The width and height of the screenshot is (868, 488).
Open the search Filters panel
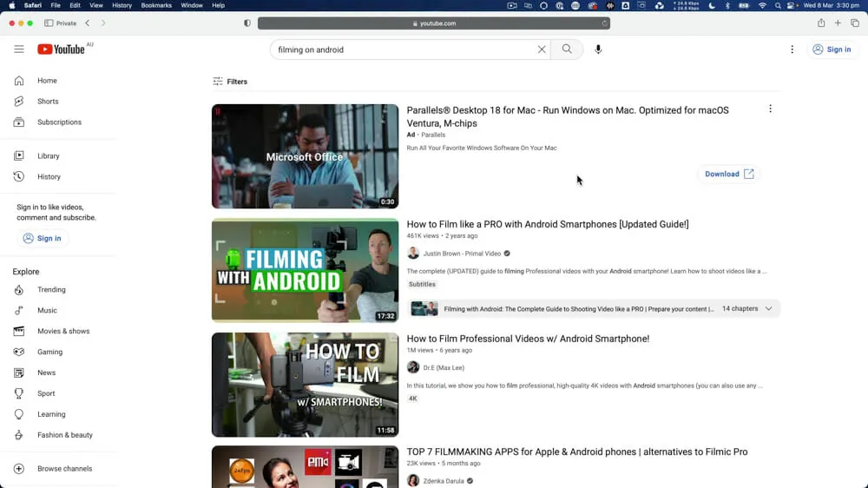[230, 82]
